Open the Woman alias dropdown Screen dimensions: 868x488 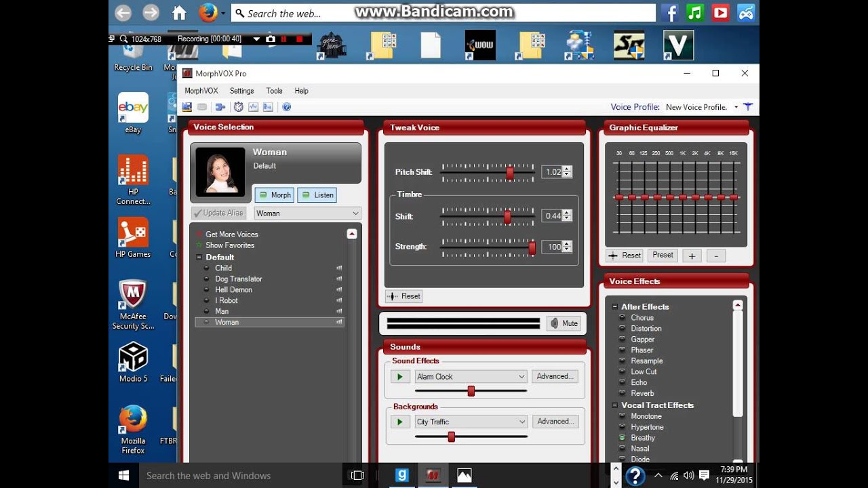307,213
